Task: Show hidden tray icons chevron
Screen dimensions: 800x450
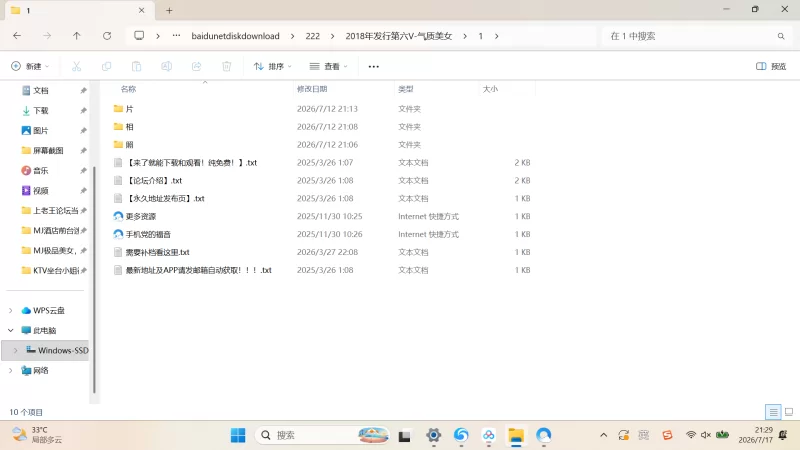Action: [x=604, y=435]
